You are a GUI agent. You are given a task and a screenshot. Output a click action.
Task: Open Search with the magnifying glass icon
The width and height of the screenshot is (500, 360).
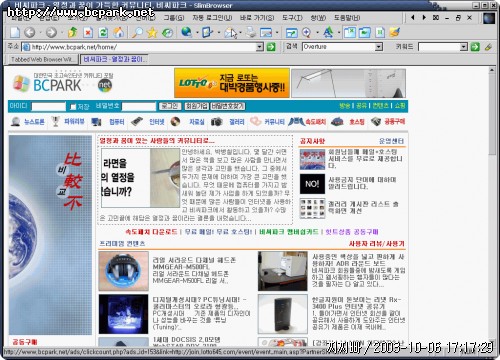click(x=137, y=32)
